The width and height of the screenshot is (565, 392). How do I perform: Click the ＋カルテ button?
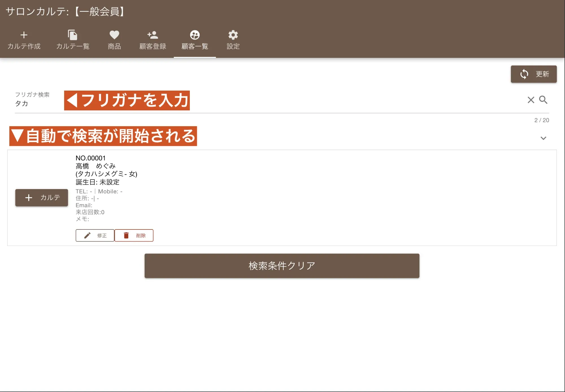click(x=41, y=198)
